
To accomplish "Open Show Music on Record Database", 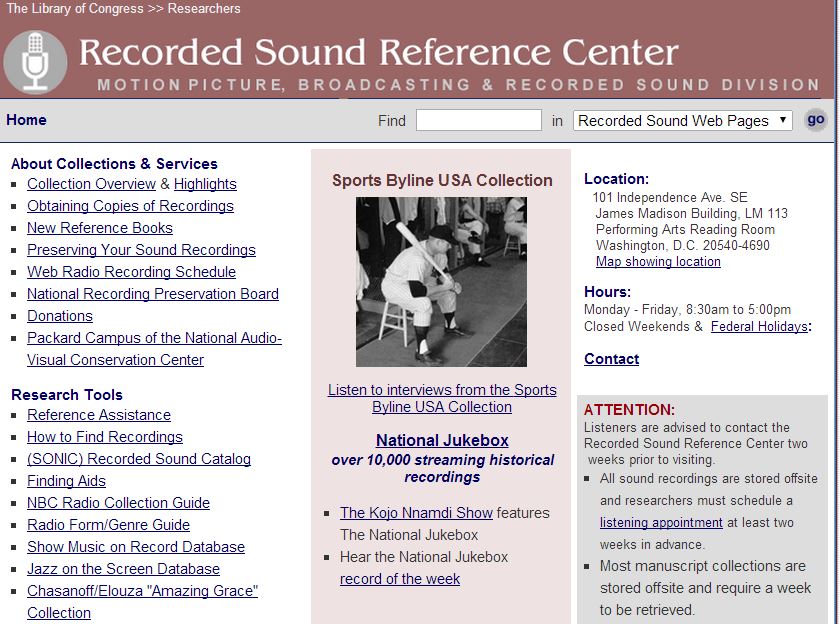I will (136, 546).
